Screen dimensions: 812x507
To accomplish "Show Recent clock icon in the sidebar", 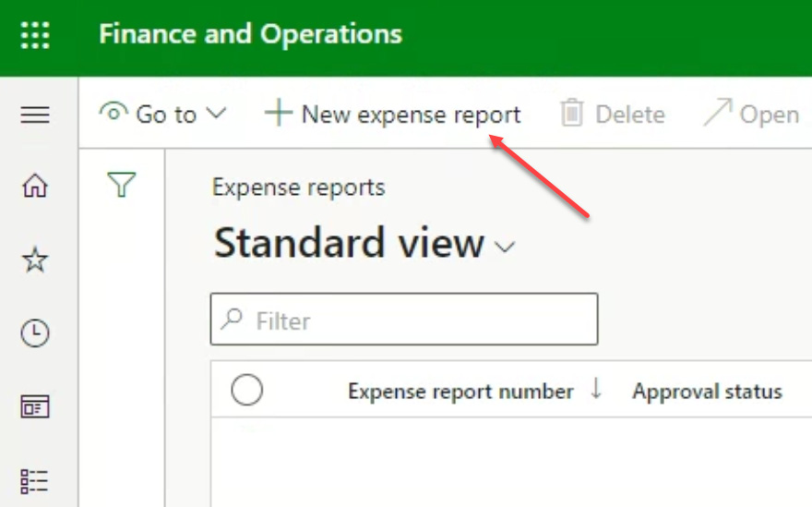I will (35, 332).
